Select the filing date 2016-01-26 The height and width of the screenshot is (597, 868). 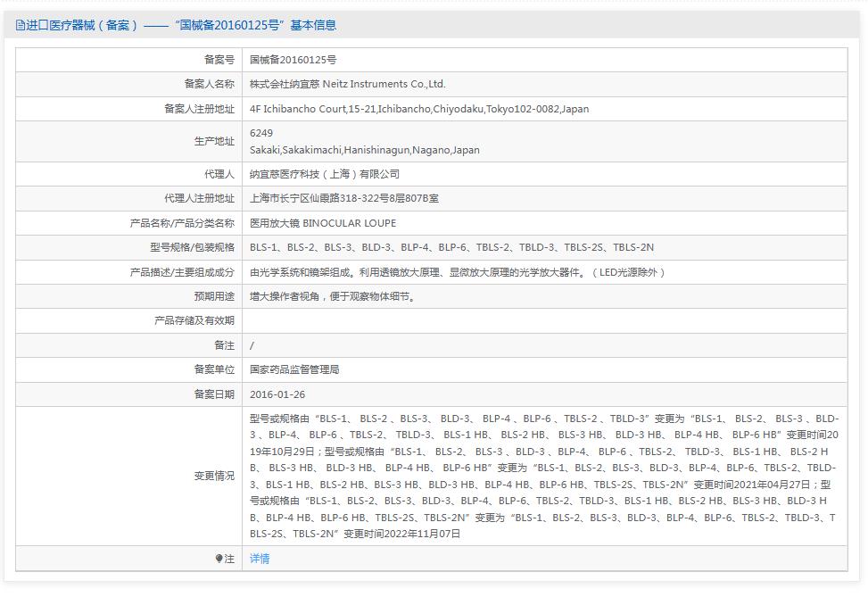pos(277,394)
